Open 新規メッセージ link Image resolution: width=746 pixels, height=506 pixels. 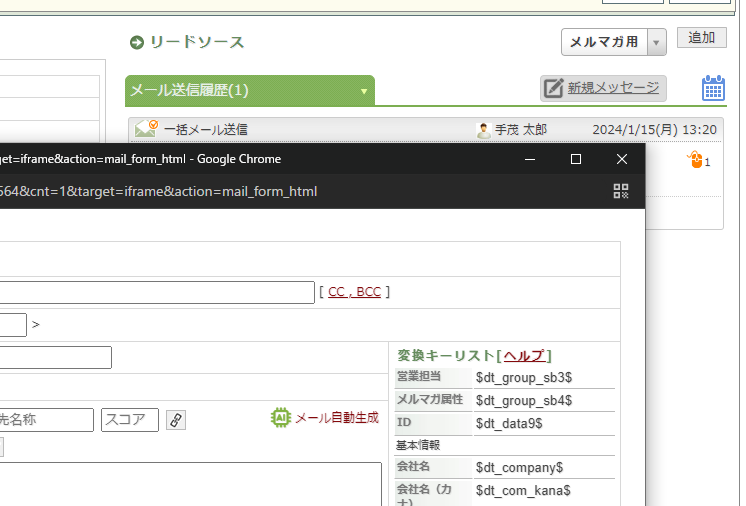point(613,88)
